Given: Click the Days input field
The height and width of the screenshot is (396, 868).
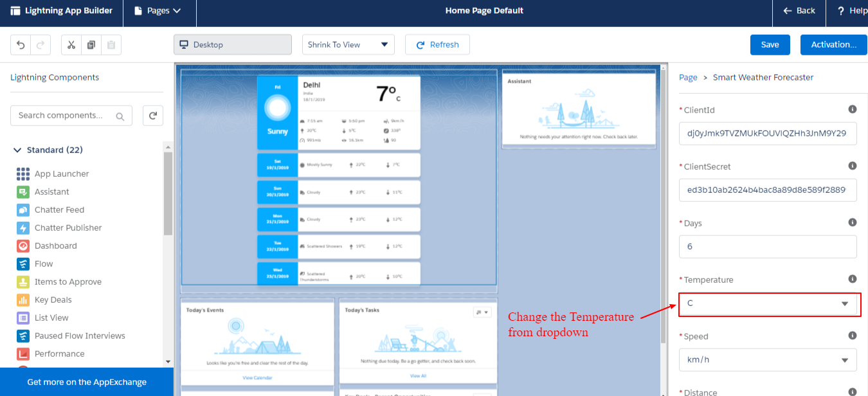Looking at the screenshot, I should [x=768, y=247].
